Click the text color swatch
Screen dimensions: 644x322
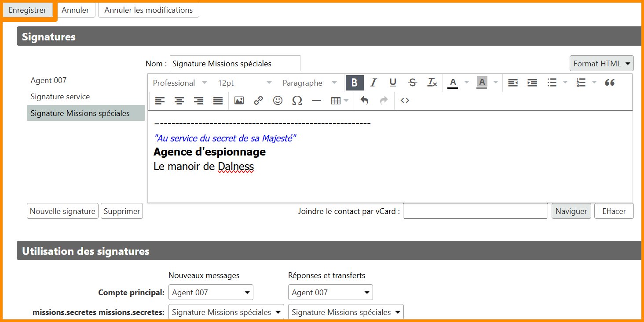point(453,83)
